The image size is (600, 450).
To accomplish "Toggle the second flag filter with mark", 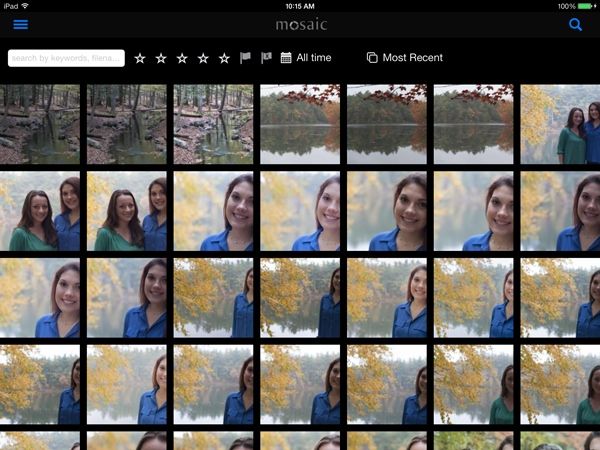I will pyautogui.click(x=266, y=58).
